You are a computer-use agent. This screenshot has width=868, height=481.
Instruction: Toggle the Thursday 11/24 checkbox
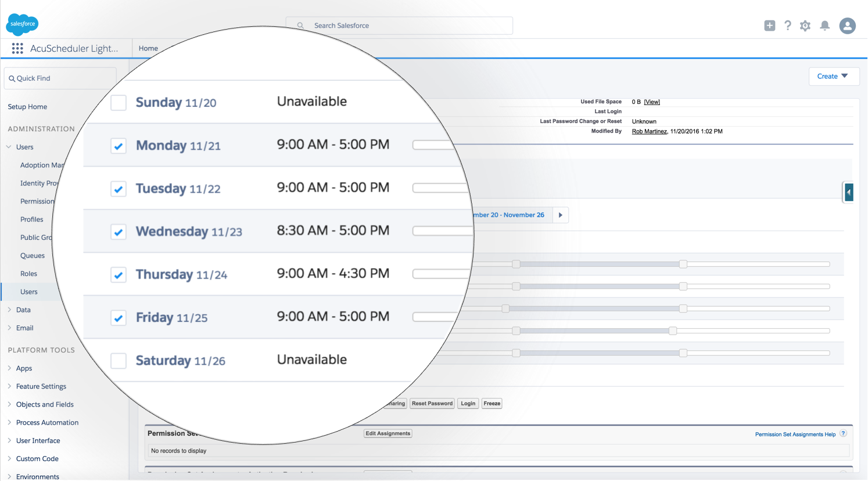(119, 275)
